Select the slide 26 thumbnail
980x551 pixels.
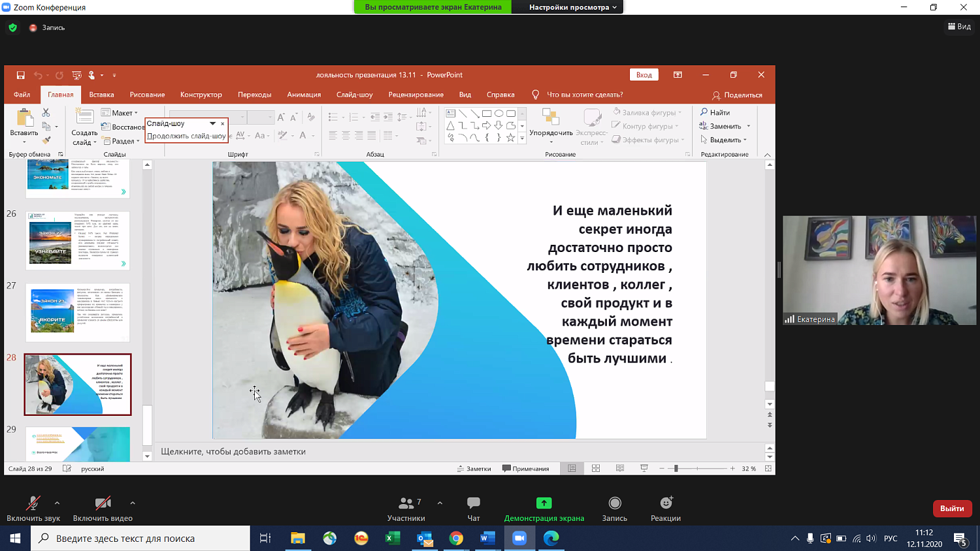pyautogui.click(x=78, y=240)
